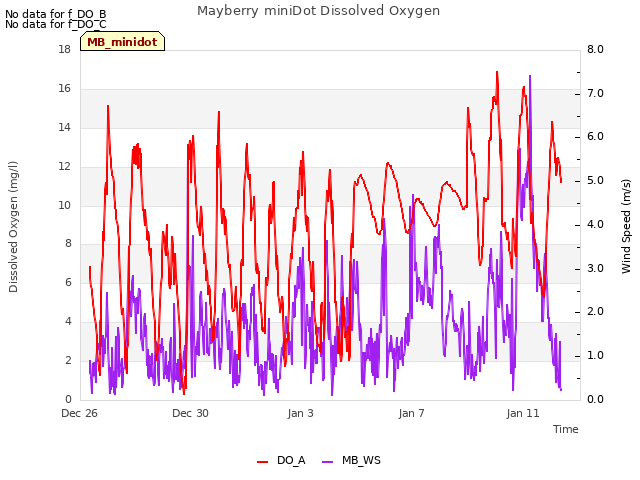
Task: Click the Jan 11 x-axis tick label
Action: coord(523,413)
